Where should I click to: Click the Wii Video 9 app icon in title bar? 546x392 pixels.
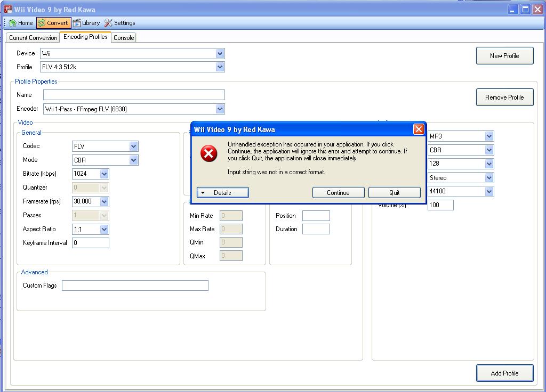[8, 9]
